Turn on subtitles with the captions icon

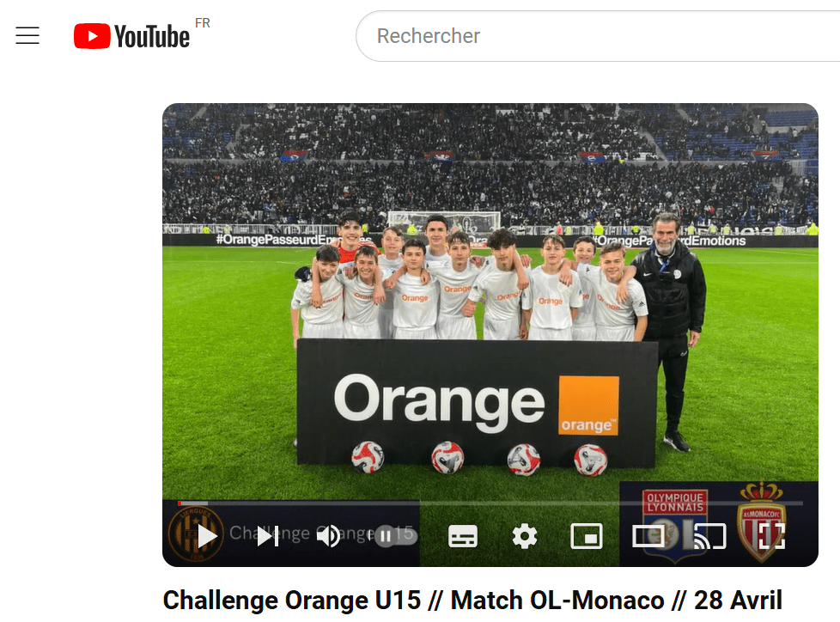click(x=463, y=536)
